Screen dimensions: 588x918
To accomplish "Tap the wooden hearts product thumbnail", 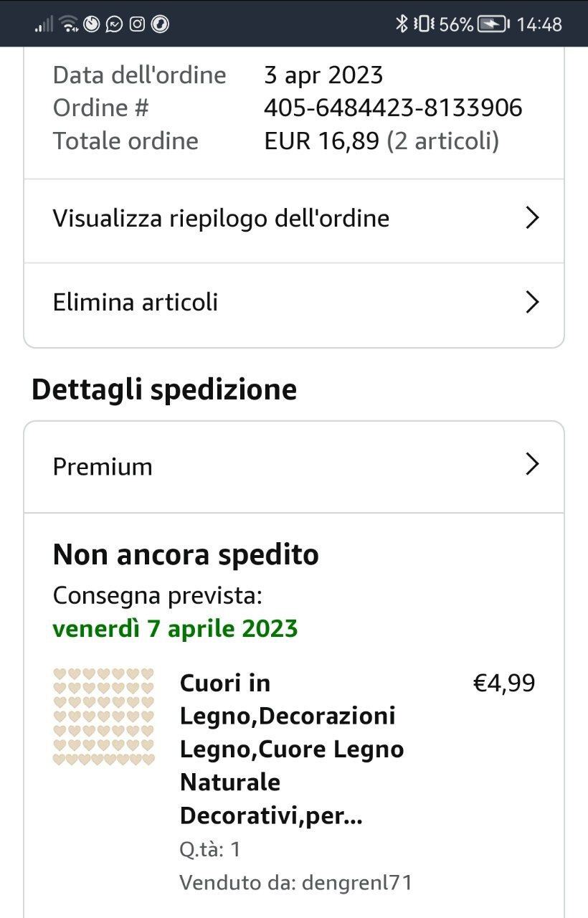I will click(104, 716).
